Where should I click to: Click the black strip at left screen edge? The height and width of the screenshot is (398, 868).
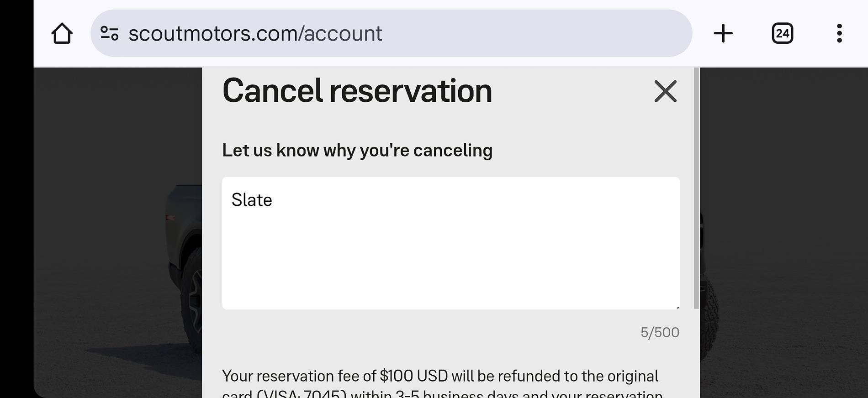[16, 199]
